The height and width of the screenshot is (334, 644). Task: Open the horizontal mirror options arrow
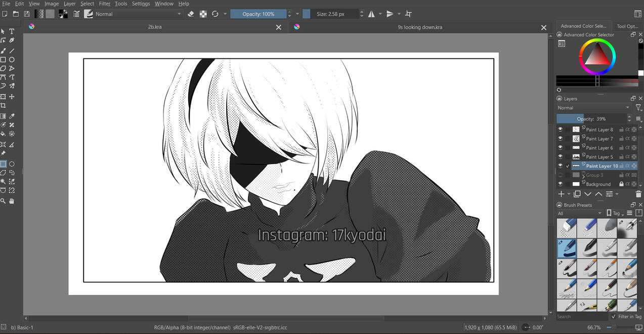(x=380, y=14)
